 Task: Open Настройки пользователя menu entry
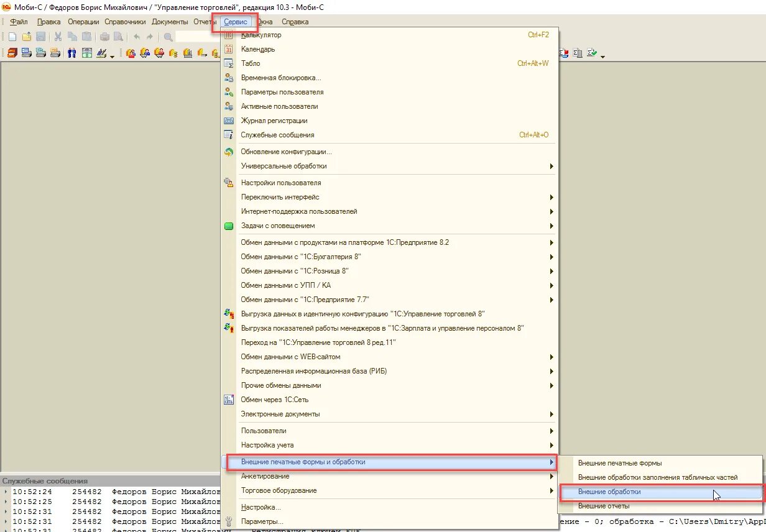(x=390, y=183)
